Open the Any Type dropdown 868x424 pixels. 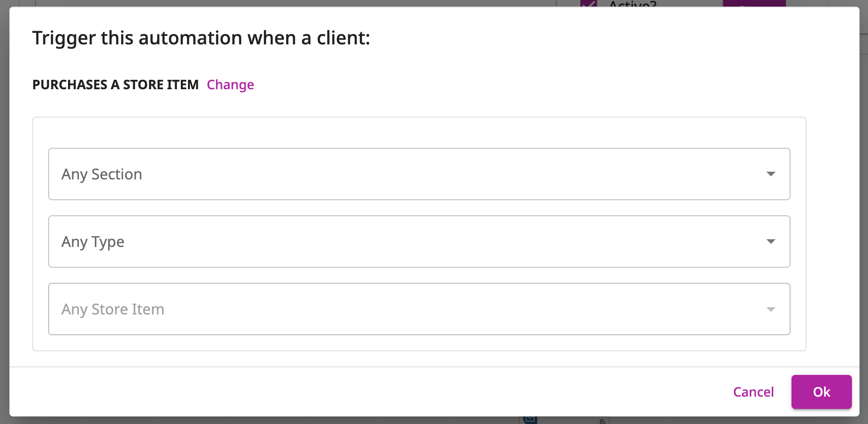(419, 241)
